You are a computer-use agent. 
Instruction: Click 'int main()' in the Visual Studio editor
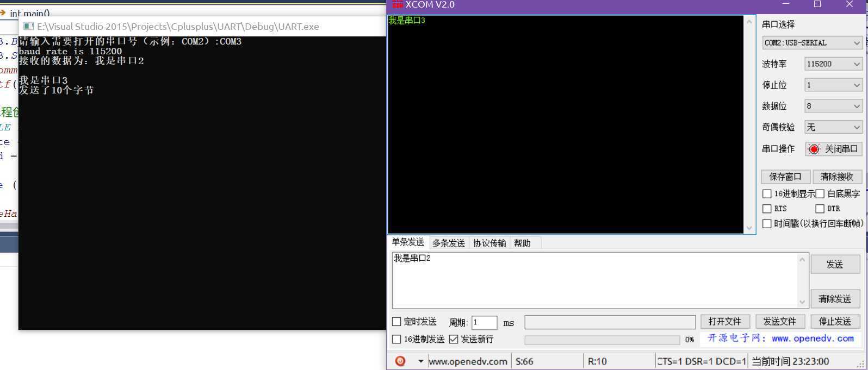click(x=30, y=14)
